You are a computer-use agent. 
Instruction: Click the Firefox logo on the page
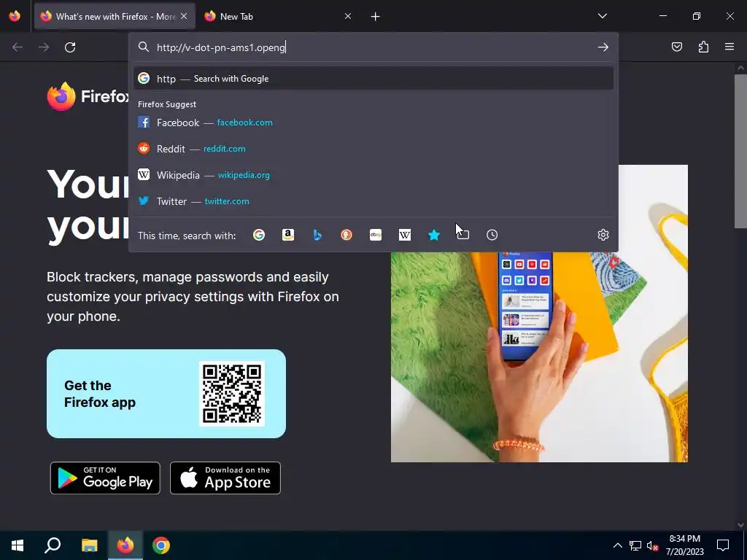88,96
